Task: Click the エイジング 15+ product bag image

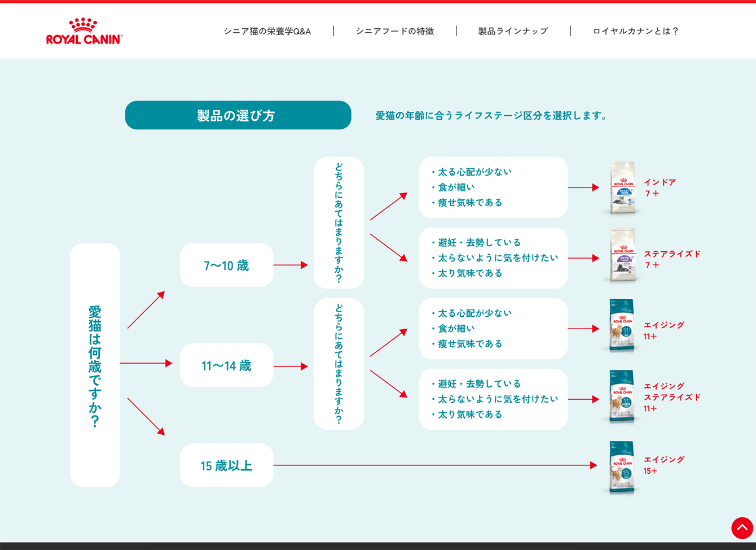Action: point(622,468)
